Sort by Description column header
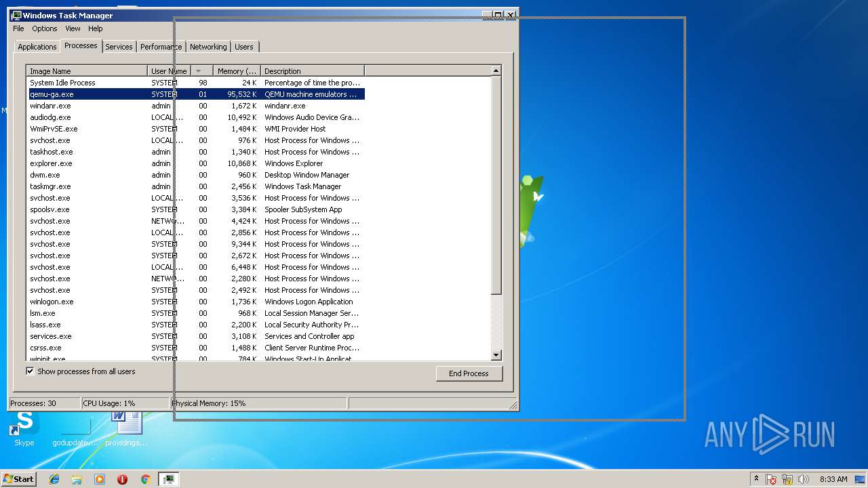This screenshot has width=868, height=488. coord(313,70)
